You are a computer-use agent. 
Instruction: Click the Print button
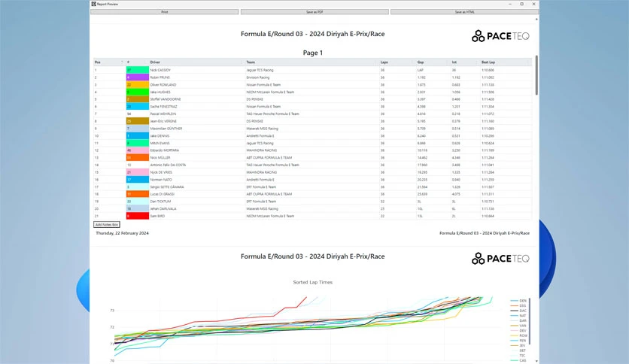pos(165,12)
